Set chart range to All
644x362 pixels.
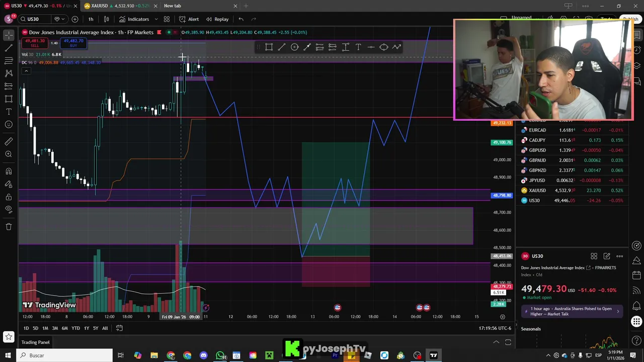pyautogui.click(x=105, y=328)
